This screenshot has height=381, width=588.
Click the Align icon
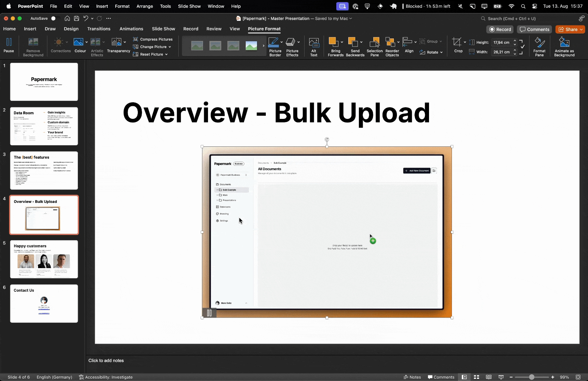408,42
